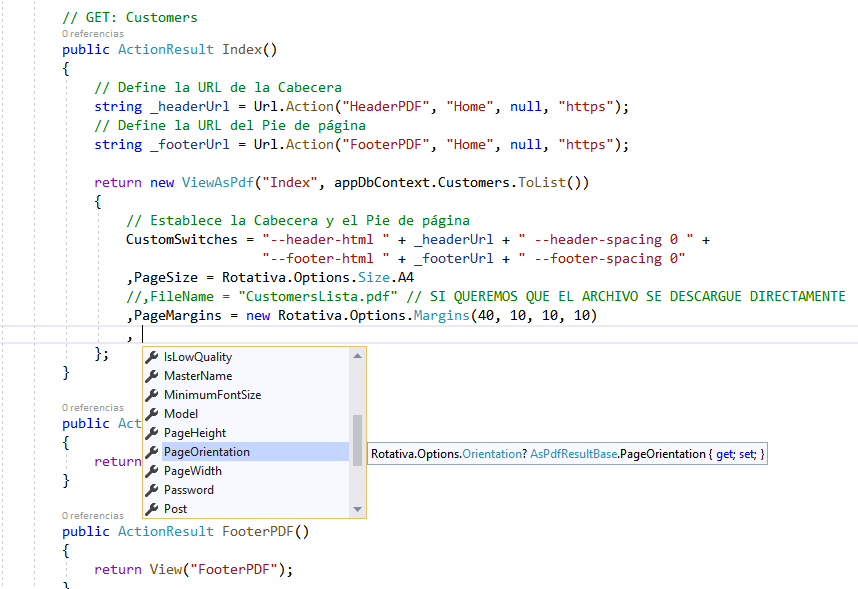Image resolution: width=858 pixels, height=589 pixels.
Task: Pick the Model property suggestion
Action: [246, 414]
